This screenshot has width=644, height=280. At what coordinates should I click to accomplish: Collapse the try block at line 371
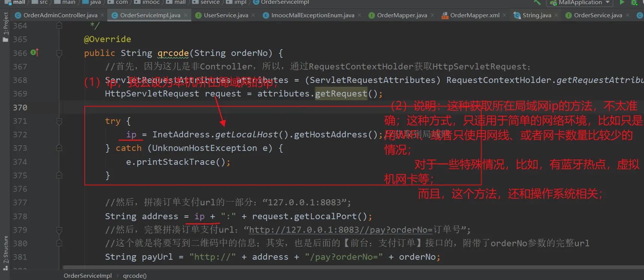click(x=59, y=121)
